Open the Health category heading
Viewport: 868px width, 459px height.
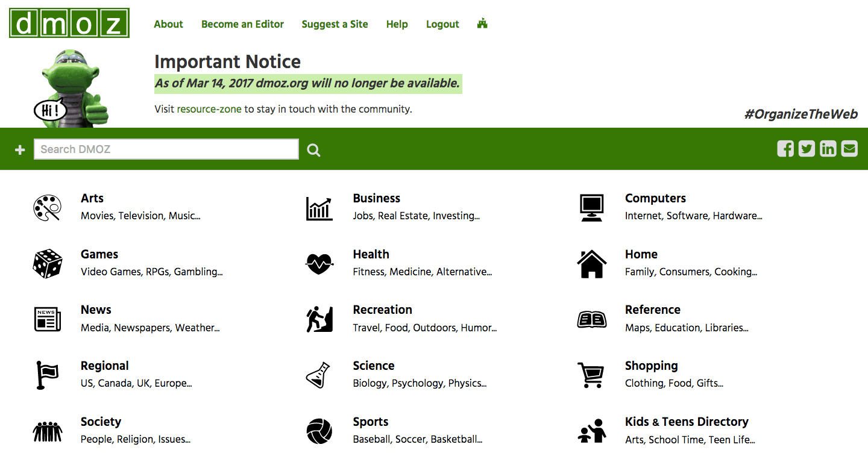pos(371,254)
